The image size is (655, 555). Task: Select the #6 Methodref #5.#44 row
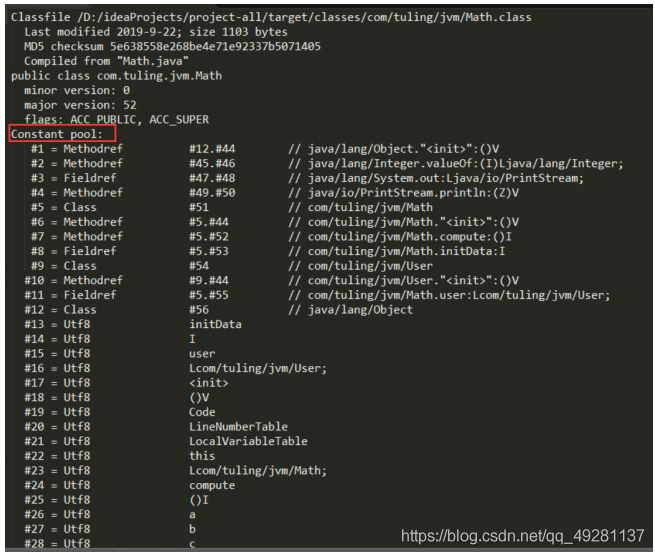click(x=275, y=222)
